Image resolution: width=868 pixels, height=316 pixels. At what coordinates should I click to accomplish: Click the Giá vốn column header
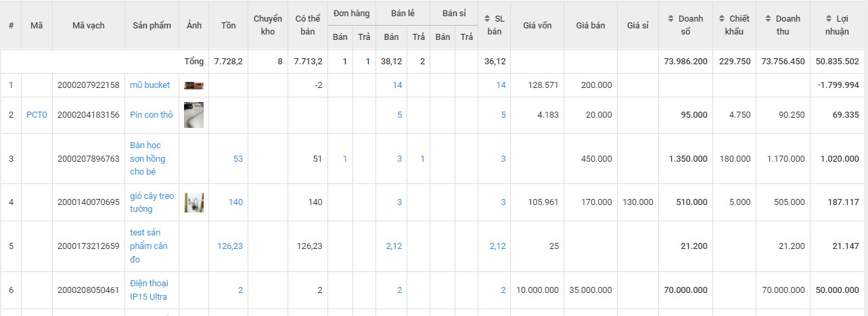click(x=537, y=26)
